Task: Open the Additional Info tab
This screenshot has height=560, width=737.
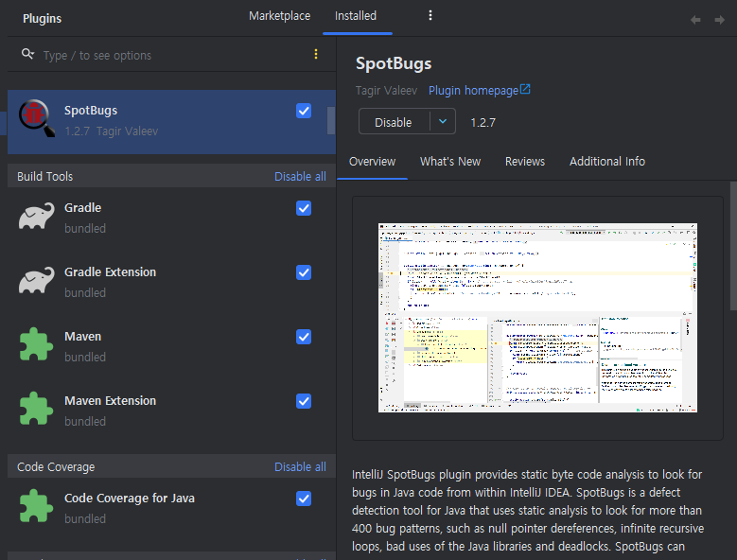Action: 607,162
